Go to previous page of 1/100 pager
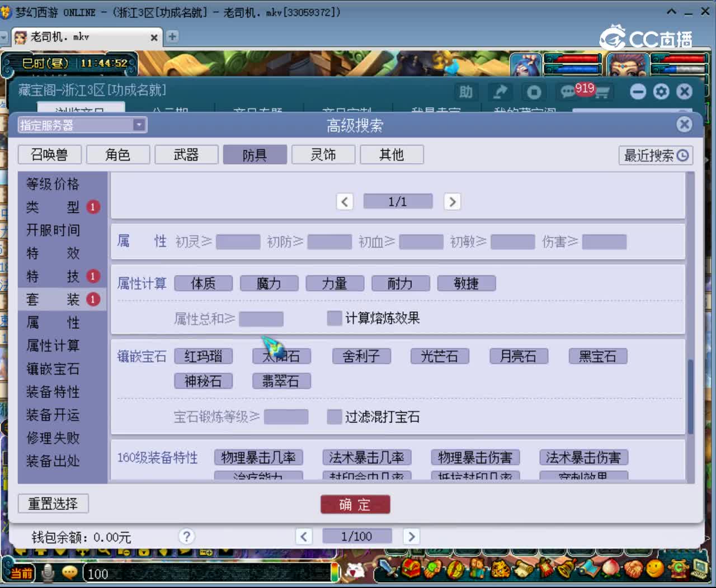The height and width of the screenshot is (588, 716). pyautogui.click(x=304, y=537)
